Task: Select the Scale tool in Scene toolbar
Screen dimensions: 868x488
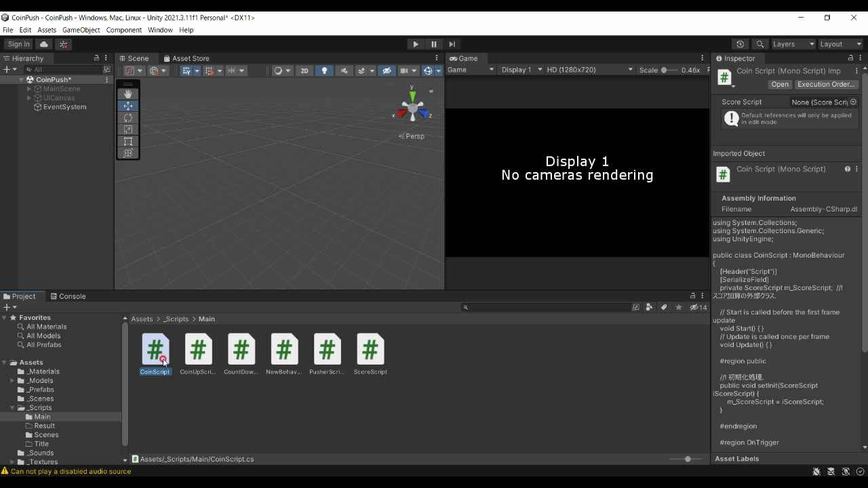Action: (x=127, y=129)
